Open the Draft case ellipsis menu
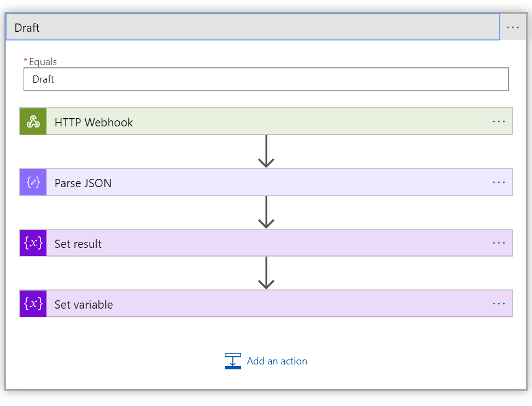Image resolution: width=532 pixels, height=406 pixels. point(512,27)
